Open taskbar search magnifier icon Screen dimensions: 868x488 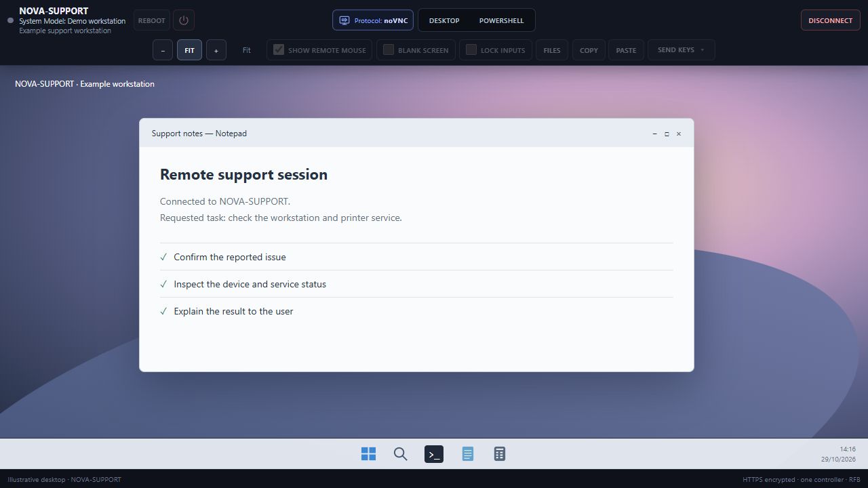(x=401, y=454)
